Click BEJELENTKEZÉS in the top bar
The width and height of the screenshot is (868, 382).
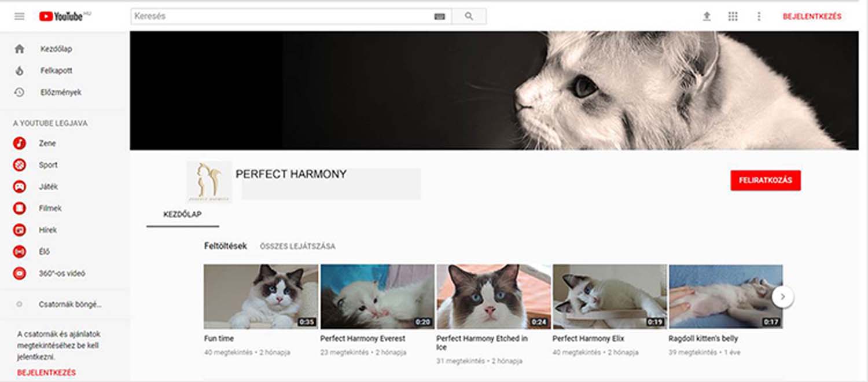[x=812, y=16]
